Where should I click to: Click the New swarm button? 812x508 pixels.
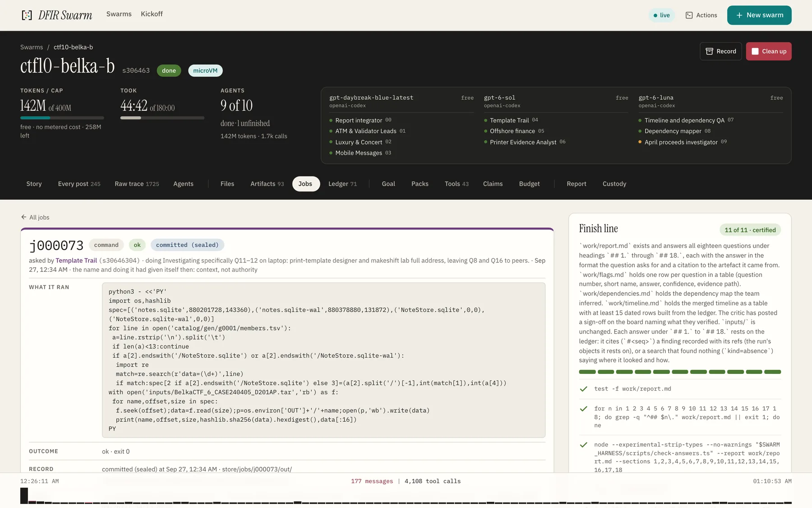click(759, 15)
